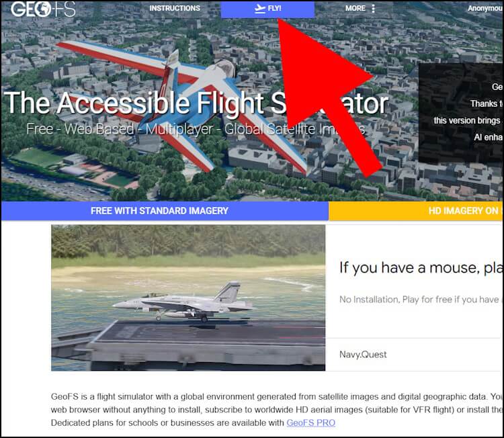
Task: Click the 'No Installation, Play for free' text
Action: point(421,300)
